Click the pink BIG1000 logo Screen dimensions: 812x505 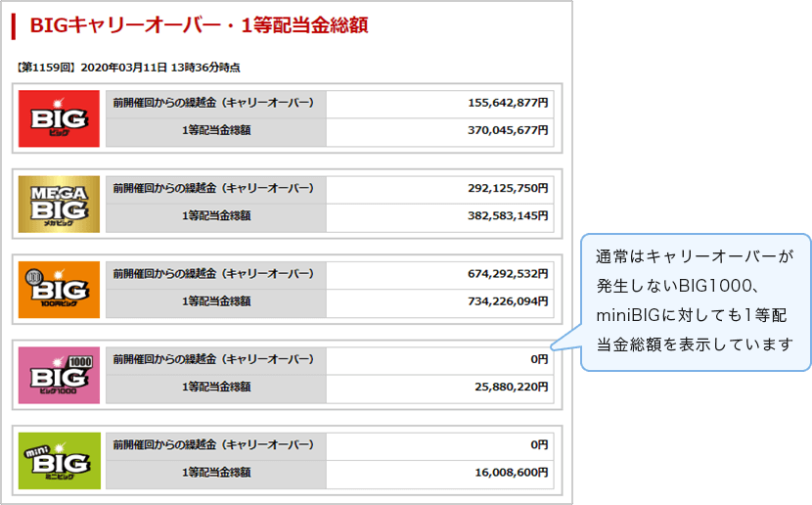click(59, 375)
